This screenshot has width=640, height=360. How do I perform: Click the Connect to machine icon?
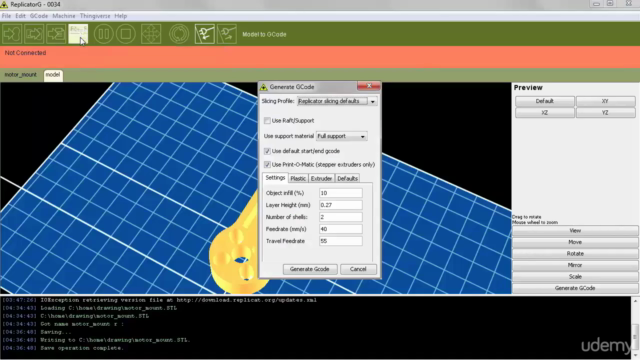(x=204, y=34)
